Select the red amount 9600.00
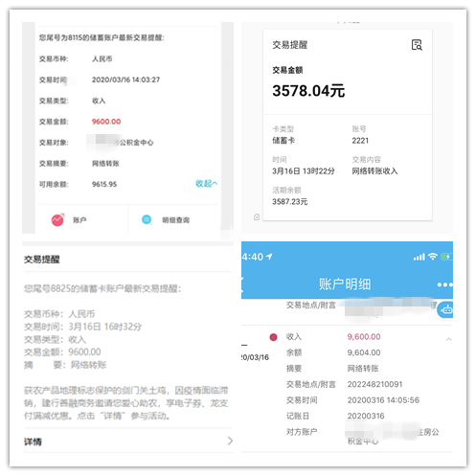 tap(106, 122)
